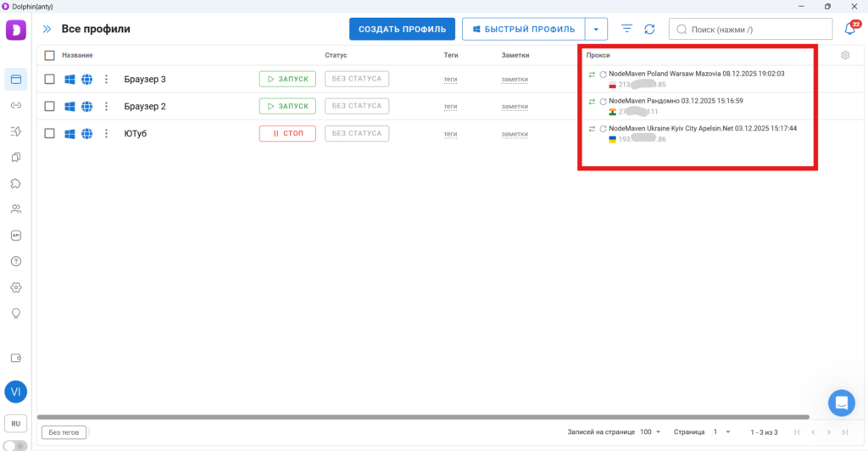The image size is (868, 451).
Task: Tick the checkbox for ЮТуб profile
Action: pos(49,133)
